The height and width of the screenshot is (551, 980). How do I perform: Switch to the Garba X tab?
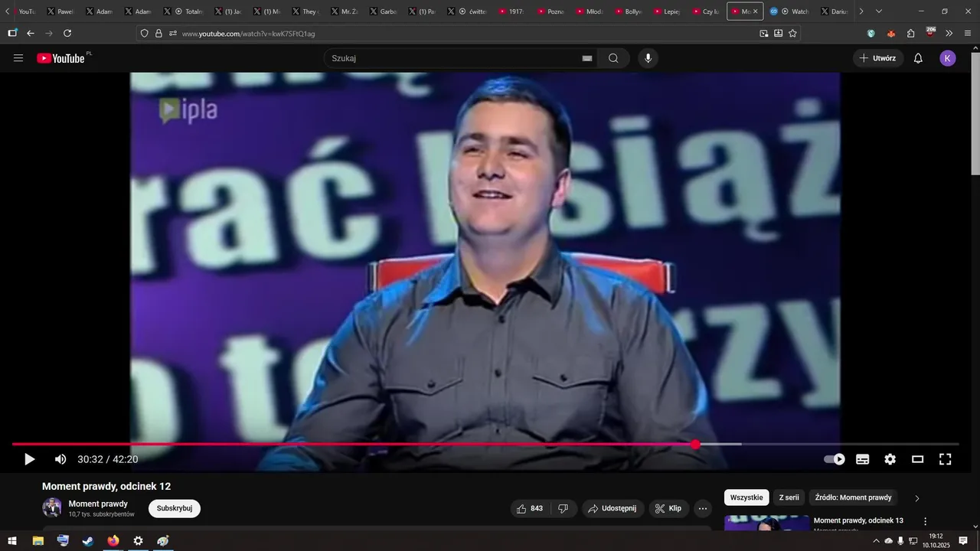pos(383,11)
